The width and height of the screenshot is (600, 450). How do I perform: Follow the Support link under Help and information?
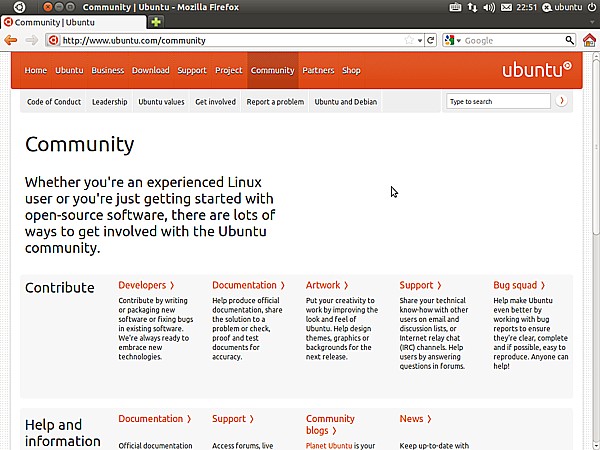(x=233, y=419)
